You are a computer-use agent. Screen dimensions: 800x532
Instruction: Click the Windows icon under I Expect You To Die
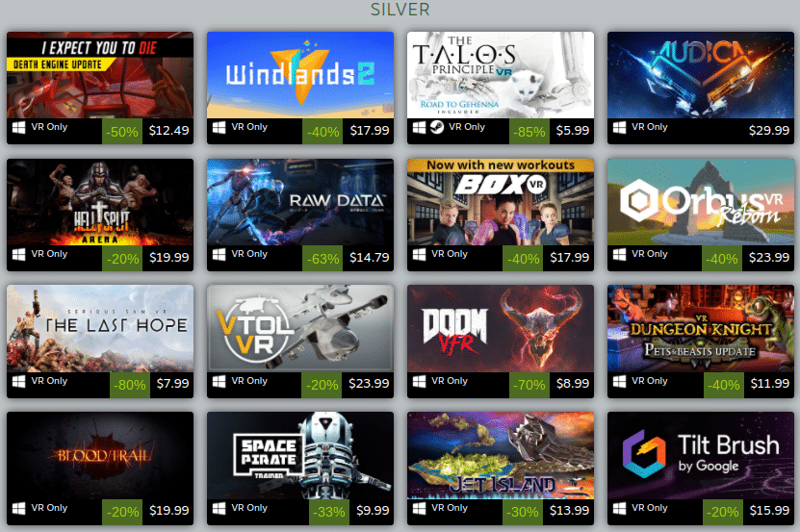click(19, 128)
